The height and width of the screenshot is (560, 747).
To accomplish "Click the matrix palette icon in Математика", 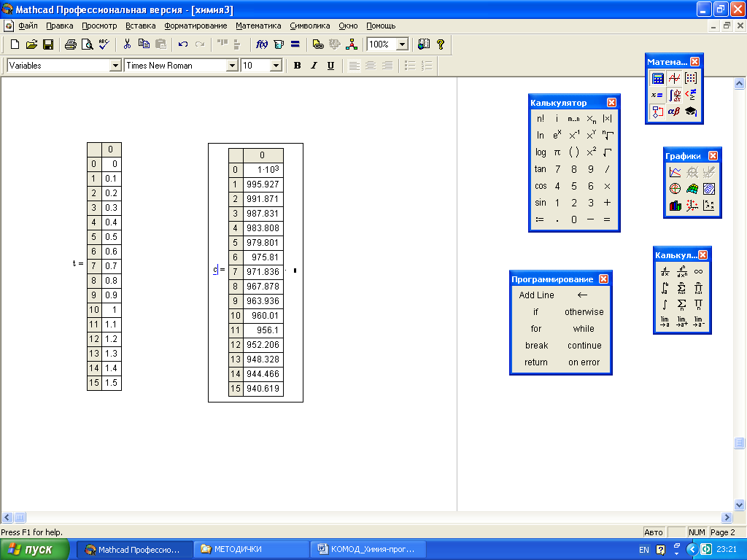I will (691, 79).
